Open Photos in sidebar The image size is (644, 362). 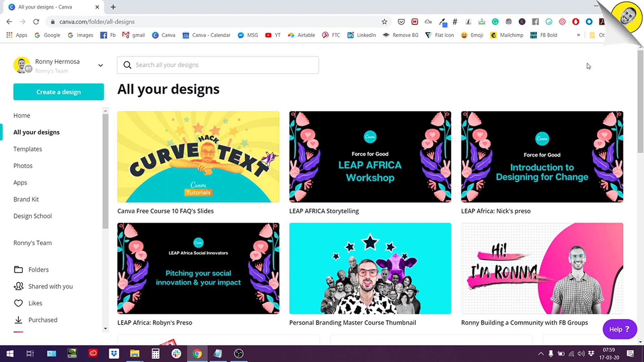click(23, 166)
